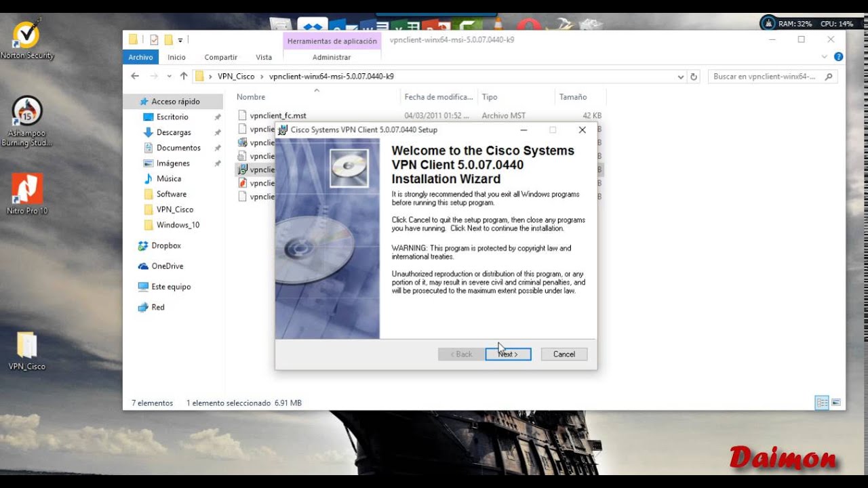Open the Administrar ribbon tab
Image resolution: width=868 pixels, height=488 pixels.
[x=332, y=58]
